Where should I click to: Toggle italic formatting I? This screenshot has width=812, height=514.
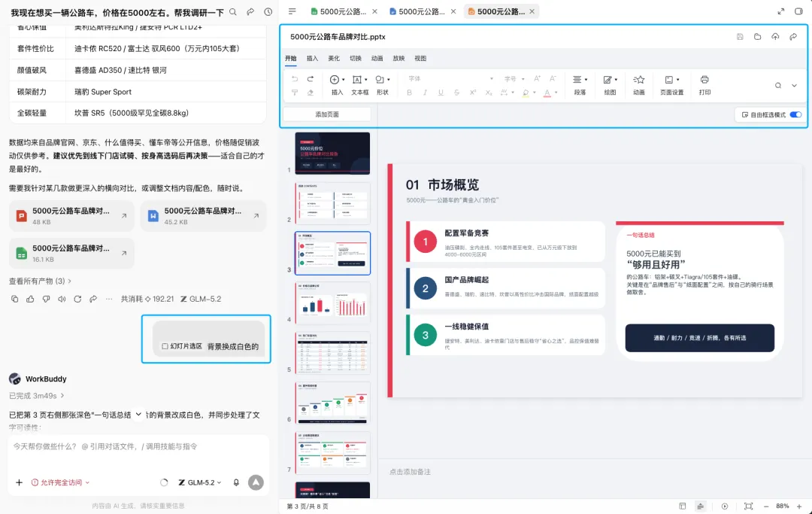point(425,93)
